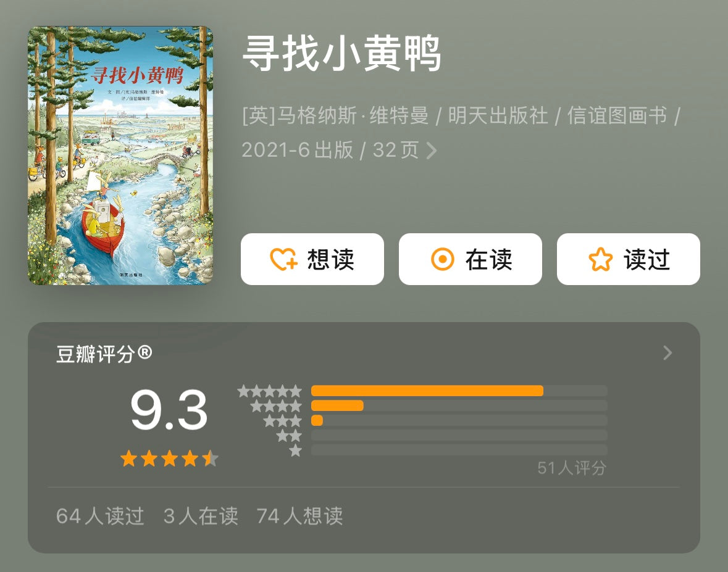This screenshot has height=572, width=728.
Task: Open the 64人读过 list
Action: coord(100,516)
